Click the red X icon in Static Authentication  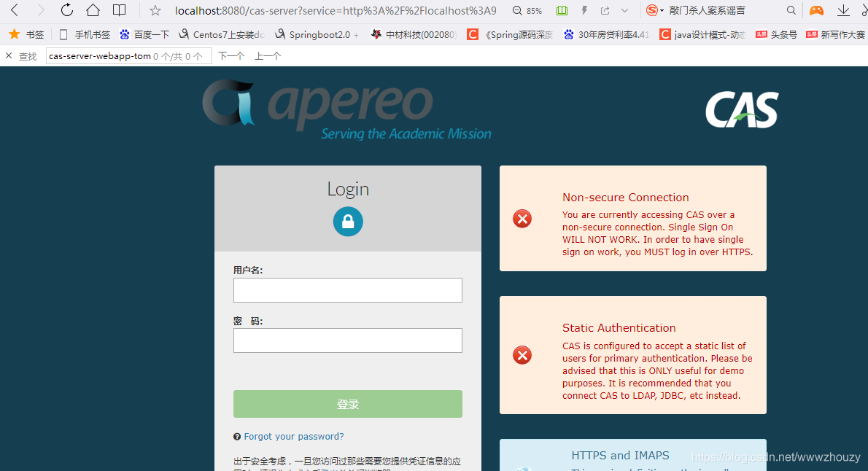click(522, 355)
